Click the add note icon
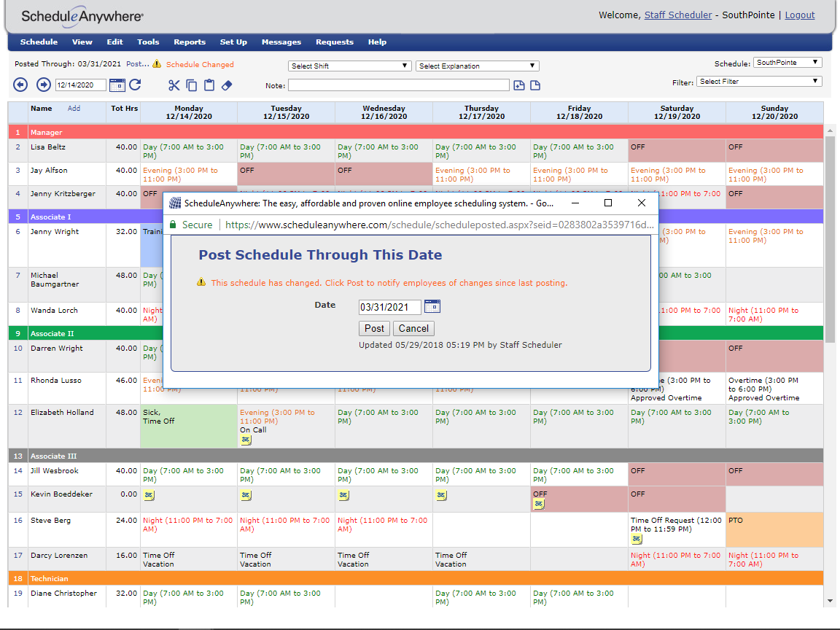The height and width of the screenshot is (630, 840). [518, 85]
